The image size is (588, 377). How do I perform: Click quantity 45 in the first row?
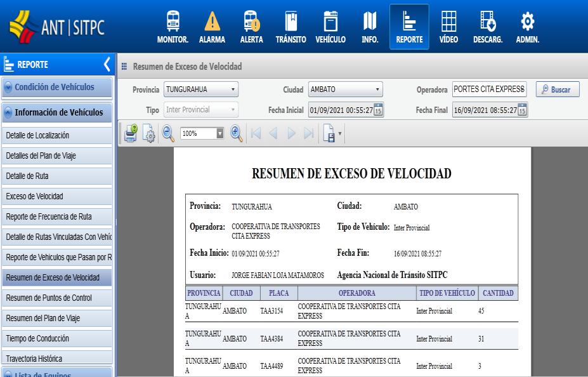(x=481, y=311)
